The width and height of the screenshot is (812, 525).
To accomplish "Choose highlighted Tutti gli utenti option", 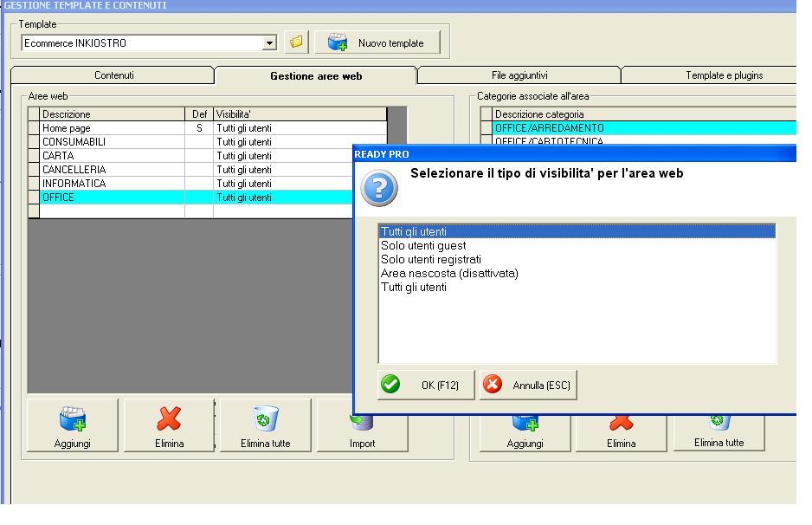I will [577, 231].
